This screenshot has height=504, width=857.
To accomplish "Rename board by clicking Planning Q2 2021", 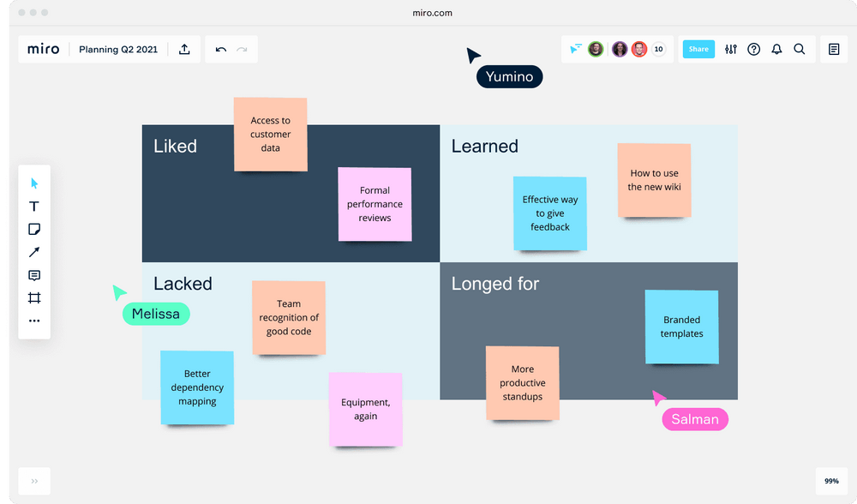I will click(118, 49).
